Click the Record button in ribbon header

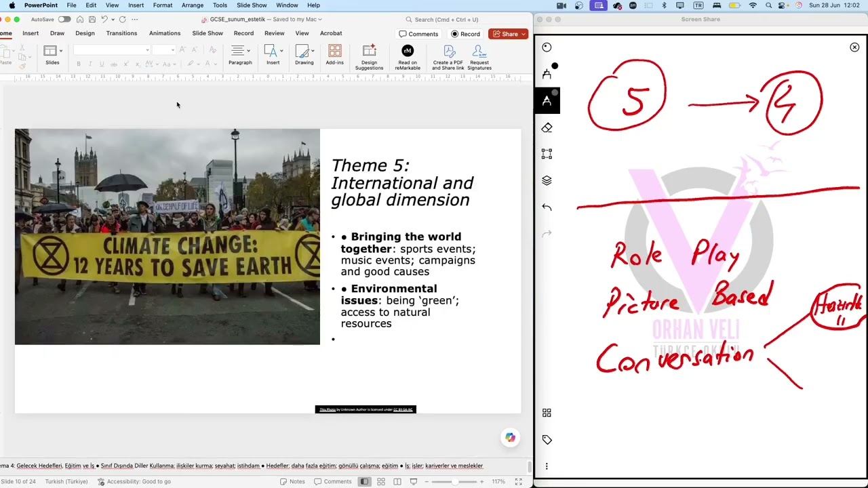pyautogui.click(x=465, y=34)
